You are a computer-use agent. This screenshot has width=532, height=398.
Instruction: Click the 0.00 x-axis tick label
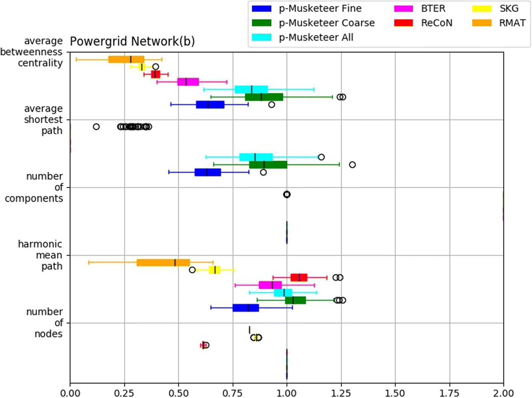(70, 393)
